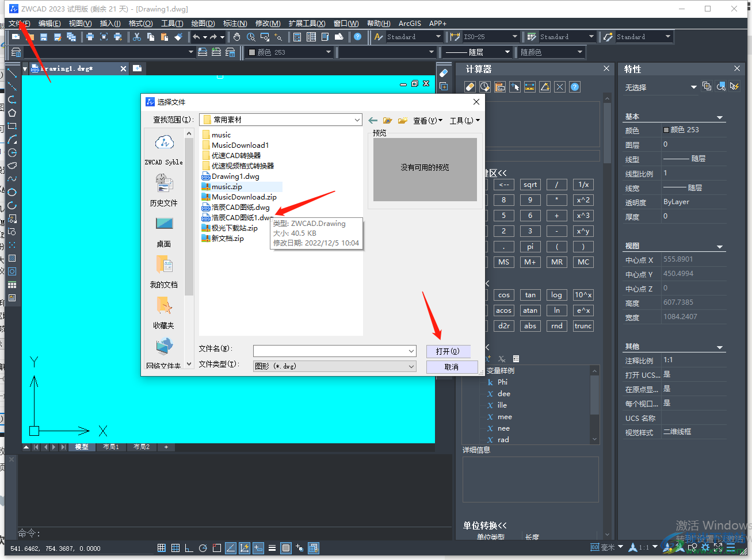This screenshot has height=560, width=752.
Task: Click Up one folder icon in dialog
Action: [388, 120]
